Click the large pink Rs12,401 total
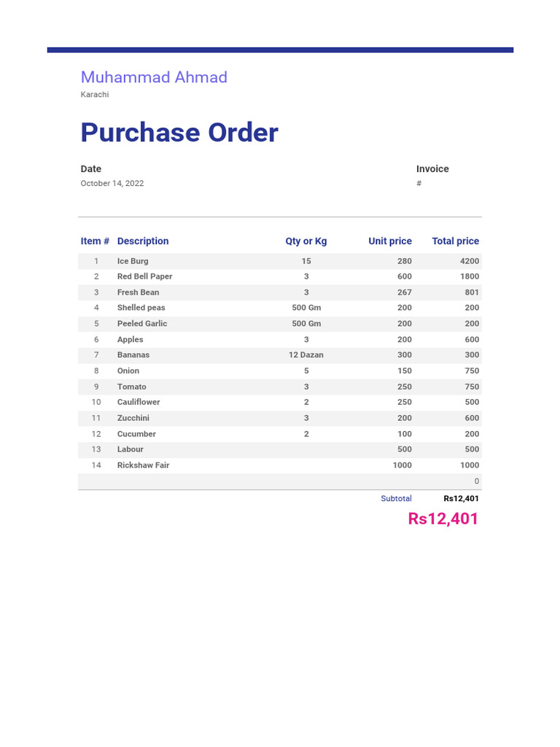Viewport: 560px width, 747px height. (x=443, y=519)
